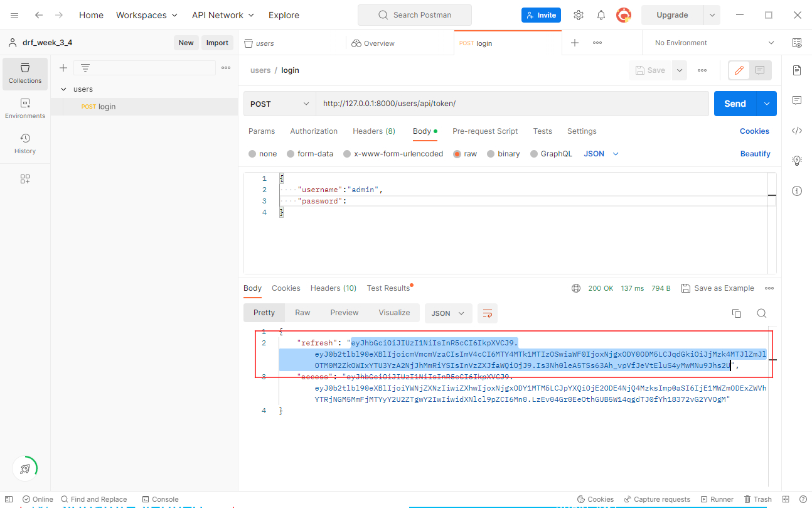Copy the response body
812x508 pixels.
pos(737,313)
